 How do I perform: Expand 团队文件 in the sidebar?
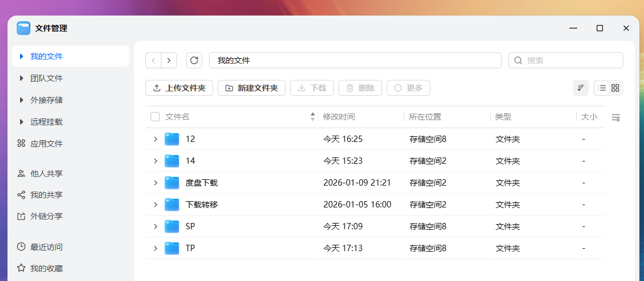point(22,78)
